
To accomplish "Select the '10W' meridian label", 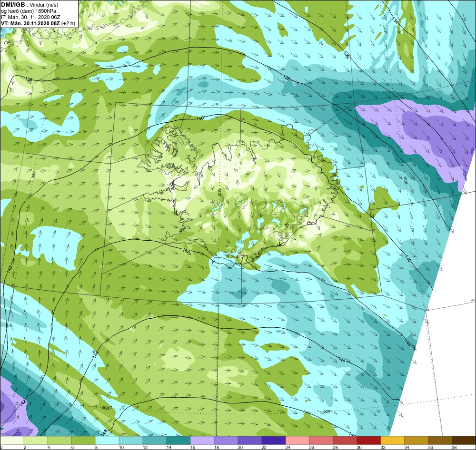I will [x=405, y=181].
